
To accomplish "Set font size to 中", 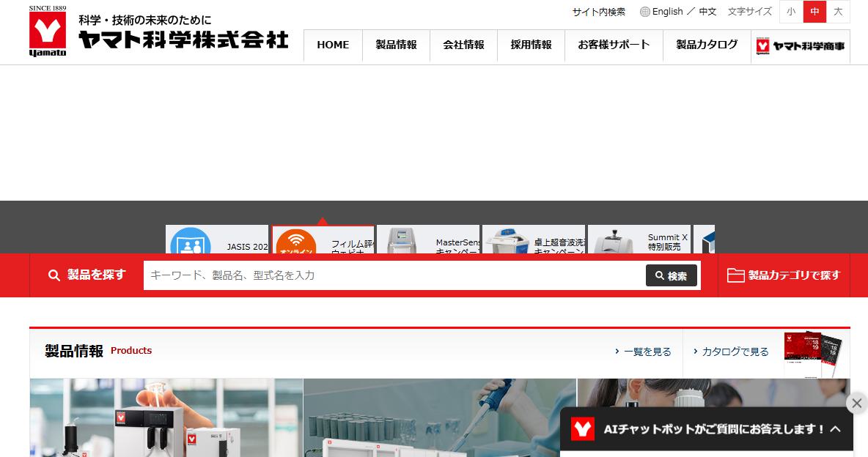I will point(814,12).
